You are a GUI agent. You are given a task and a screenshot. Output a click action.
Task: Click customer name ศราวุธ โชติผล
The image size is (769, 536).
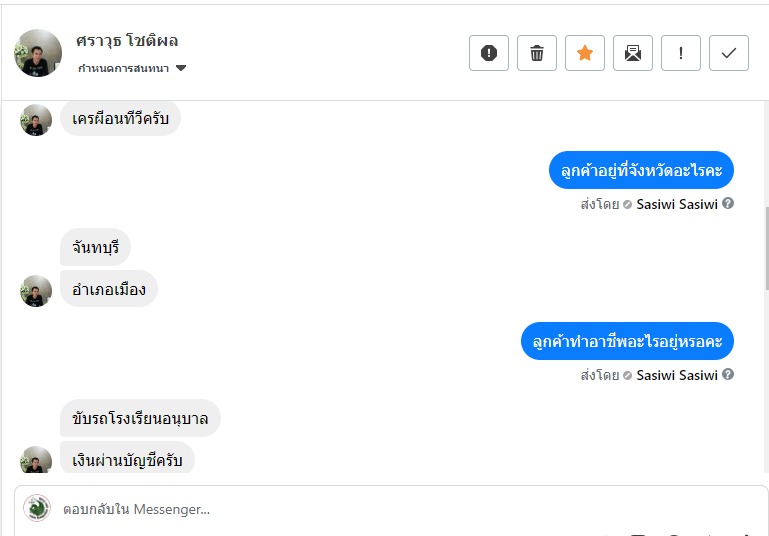pyautogui.click(x=127, y=41)
